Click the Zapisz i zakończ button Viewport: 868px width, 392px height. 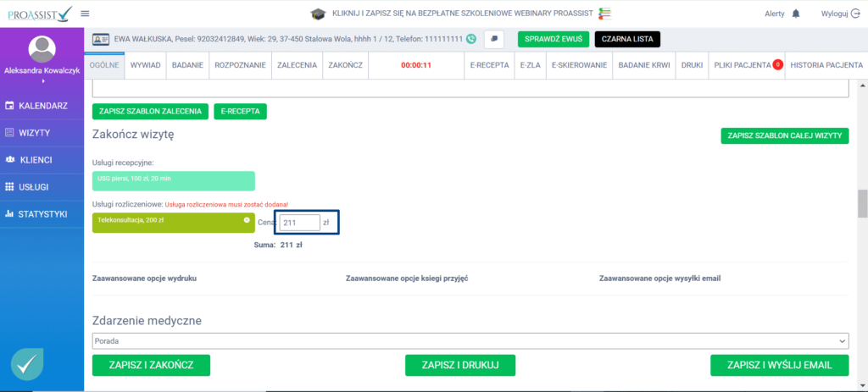click(151, 365)
